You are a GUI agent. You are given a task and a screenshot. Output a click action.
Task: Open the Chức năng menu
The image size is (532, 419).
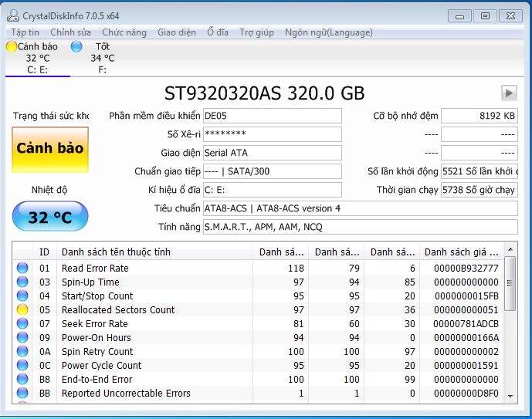click(x=124, y=32)
